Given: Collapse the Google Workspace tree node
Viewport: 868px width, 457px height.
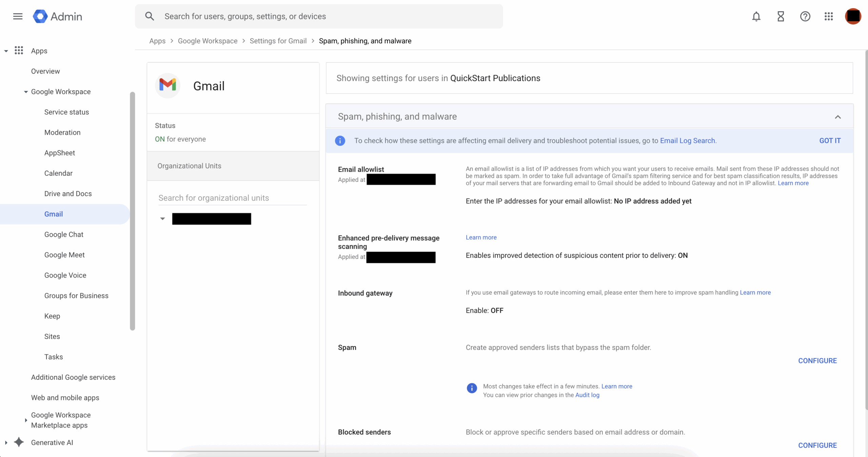Looking at the screenshot, I should point(26,92).
